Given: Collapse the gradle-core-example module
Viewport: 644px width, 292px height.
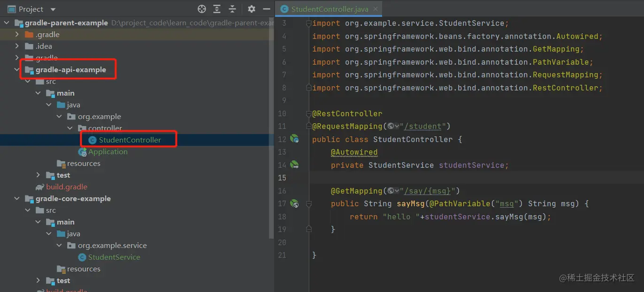Looking at the screenshot, I should click(17, 198).
